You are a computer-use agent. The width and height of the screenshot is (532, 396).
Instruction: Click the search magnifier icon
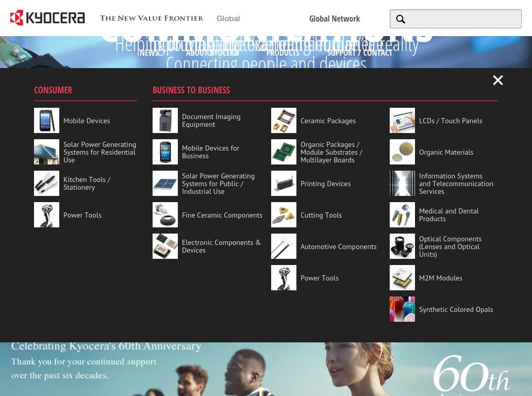point(401,20)
